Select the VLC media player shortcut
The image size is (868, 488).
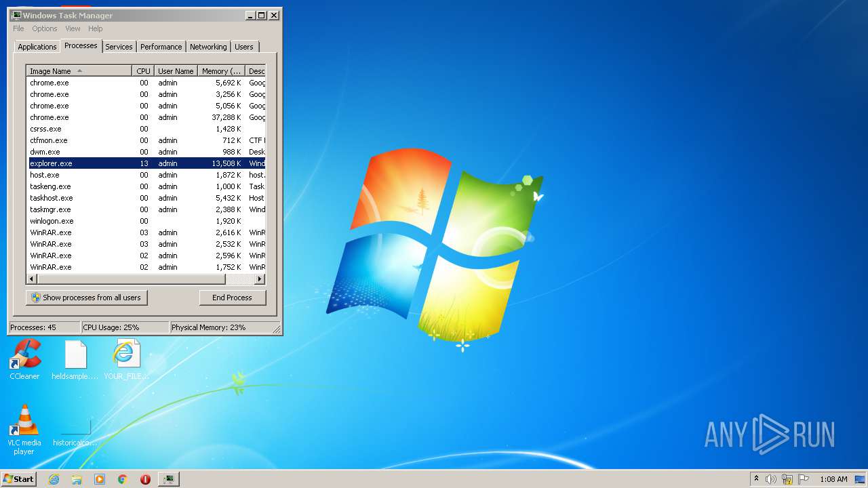24,430
